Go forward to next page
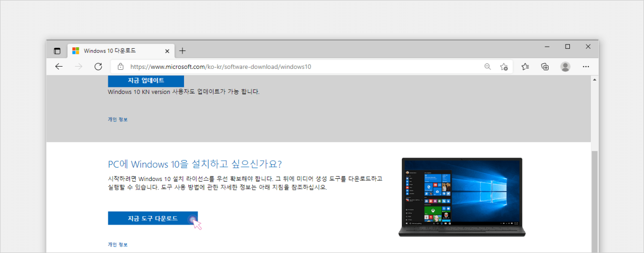 point(78,67)
